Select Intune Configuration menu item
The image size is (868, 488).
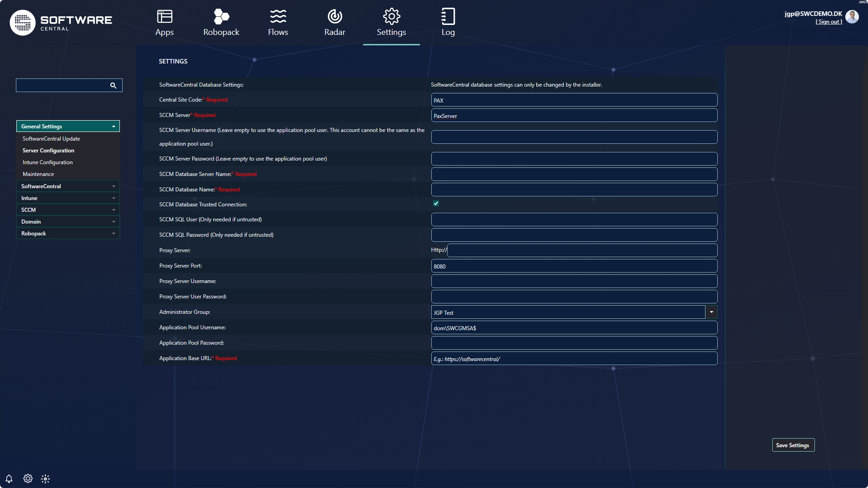48,162
